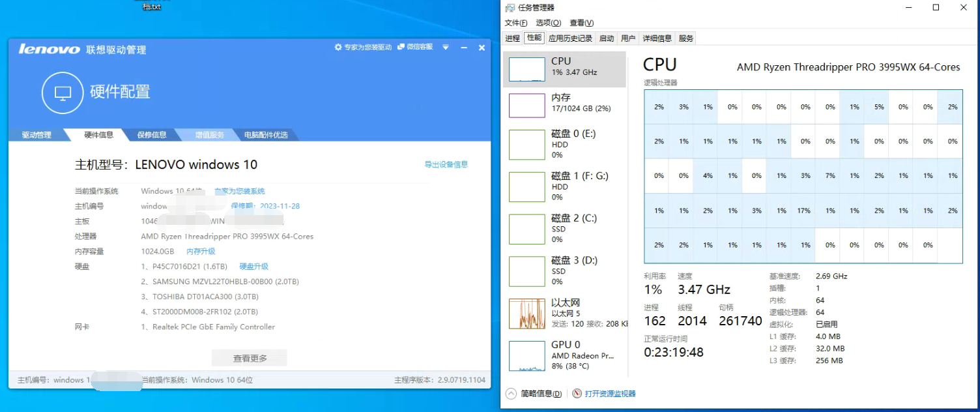Open the 应用历史记录 tab
Screen dimensions: 980x412
(x=570, y=38)
